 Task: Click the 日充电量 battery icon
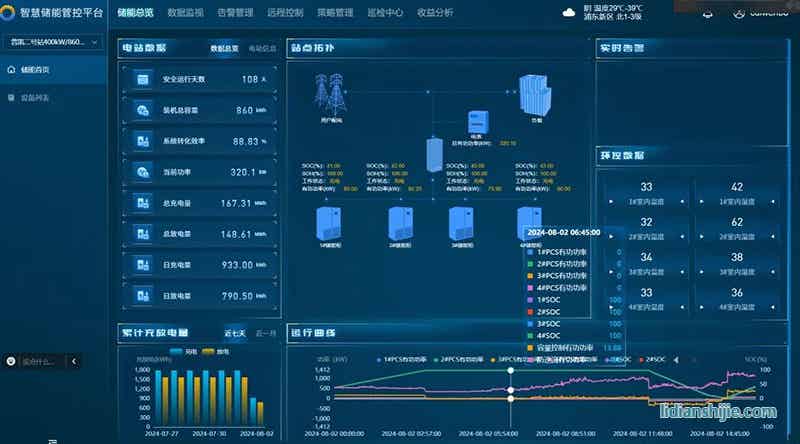pyautogui.click(x=143, y=265)
